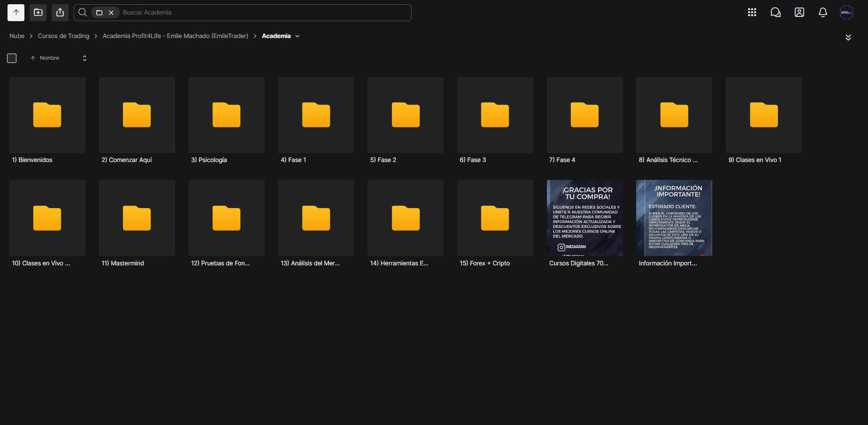Select the Información Import... image thumbnail

point(674,218)
